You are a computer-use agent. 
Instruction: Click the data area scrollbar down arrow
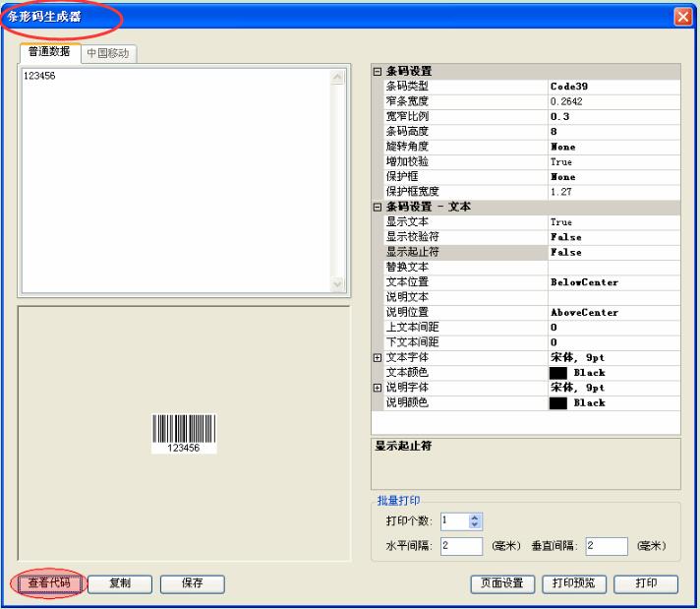337,283
